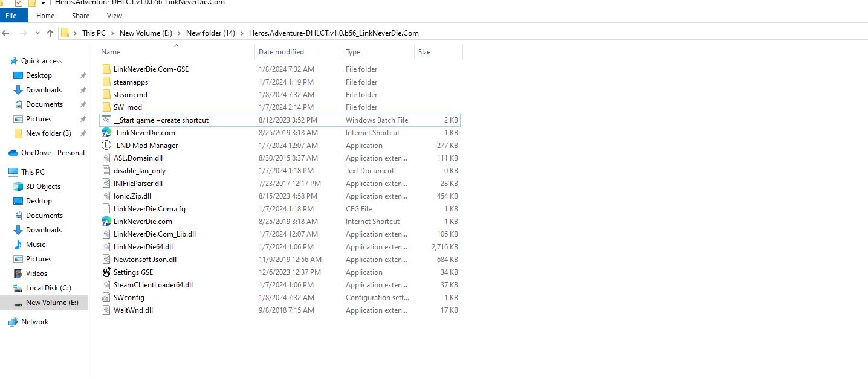The height and width of the screenshot is (378, 868).
Task: Select the __Start game + create shortcut batch file
Action: pos(161,120)
